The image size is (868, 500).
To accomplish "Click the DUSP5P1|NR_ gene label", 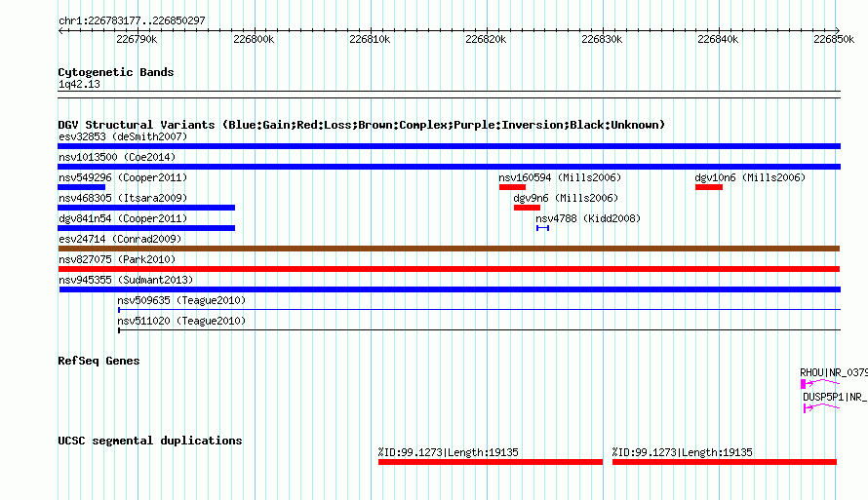I will click(x=835, y=397).
